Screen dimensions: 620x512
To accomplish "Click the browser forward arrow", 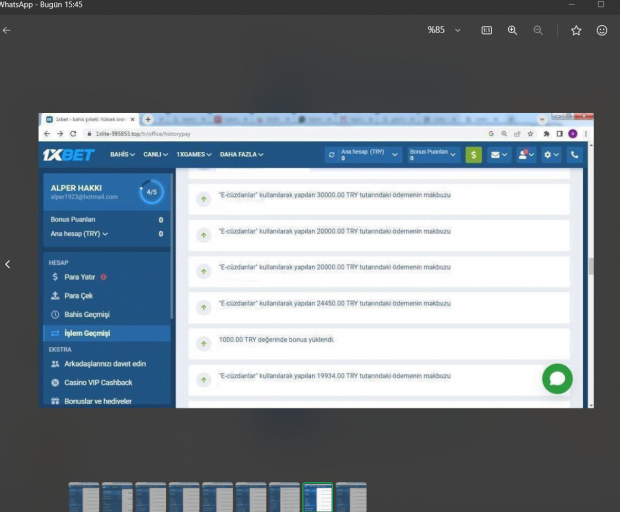I will pyautogui.click(x=60, y=134).
